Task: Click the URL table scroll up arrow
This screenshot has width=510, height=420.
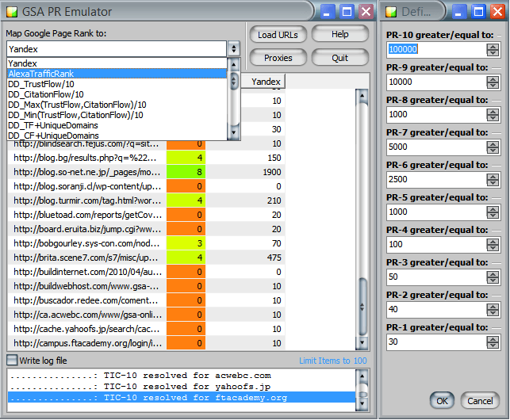Action: point(362,95)
